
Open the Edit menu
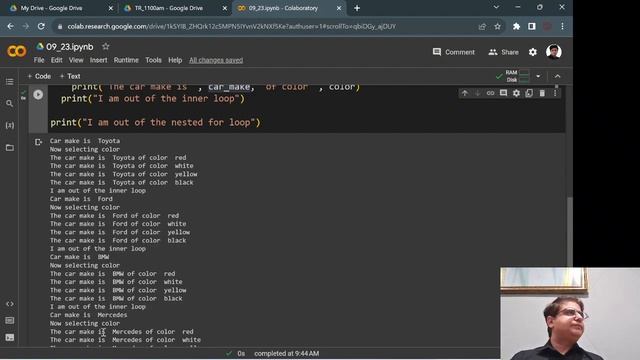point(56,60)
